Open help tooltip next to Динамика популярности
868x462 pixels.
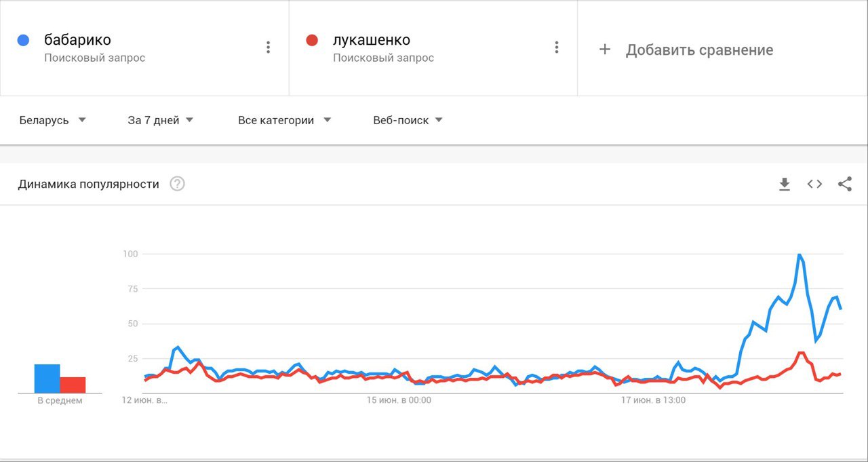[x=177, y=184]
